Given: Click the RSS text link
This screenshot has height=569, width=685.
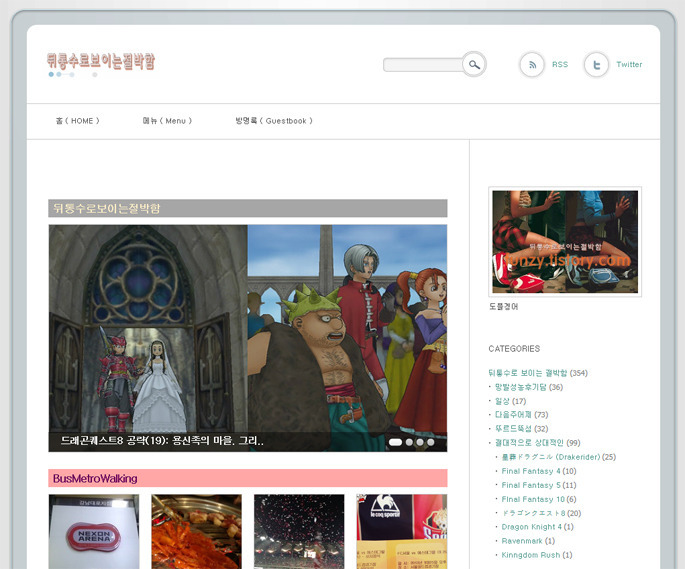Looking at the screenshot, I should coord(560,64).
